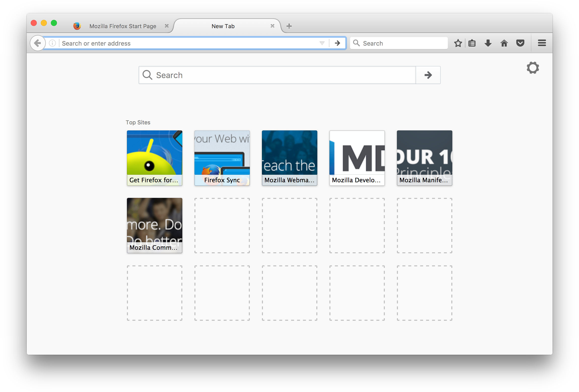This screenshot has width=579, height=392.
Task: Click the back navigation arrow button
Action: pyautogui.click(x=38, y=43)
